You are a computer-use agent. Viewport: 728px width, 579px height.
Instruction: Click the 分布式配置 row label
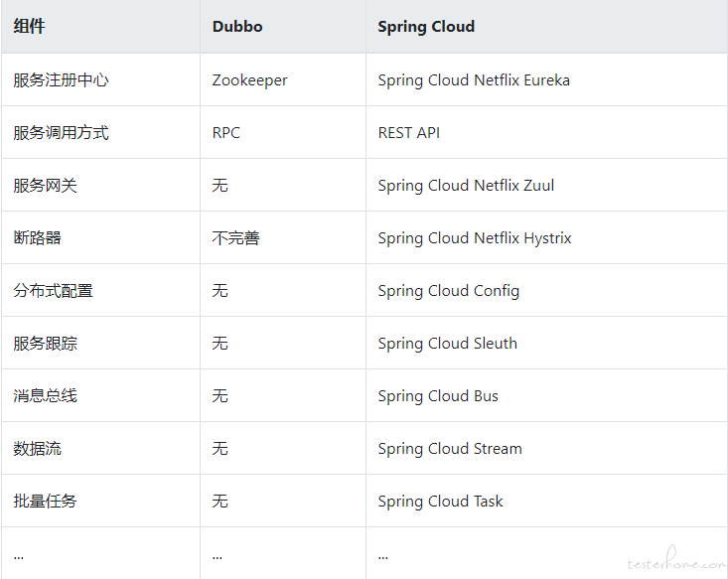click(x=53, y=291)
